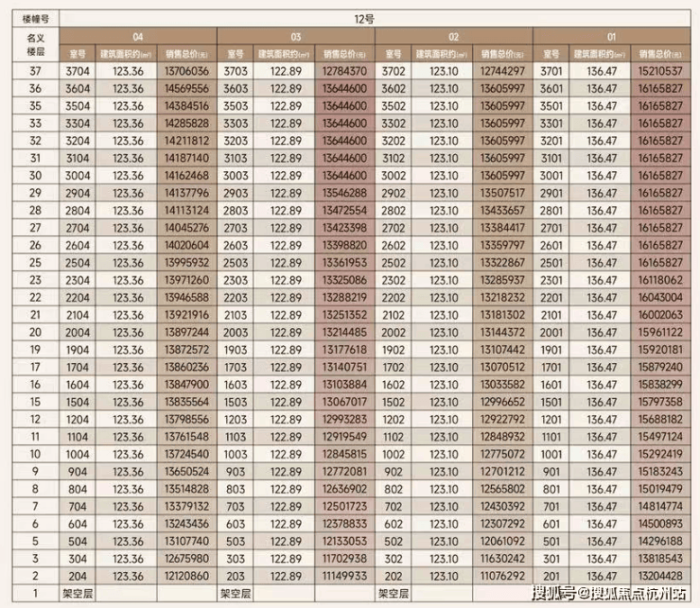Select room number 3703 cell

pyautogui.click(x=236, y=71)
